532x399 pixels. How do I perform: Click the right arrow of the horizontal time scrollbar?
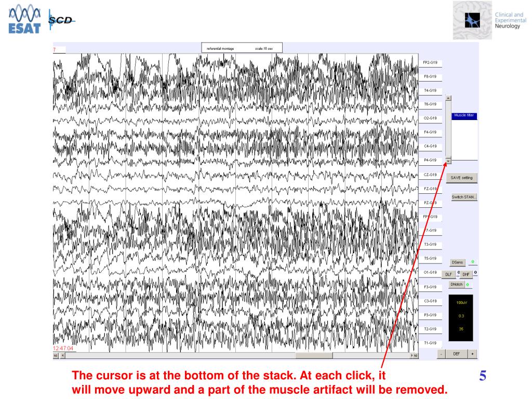(412, 355)
